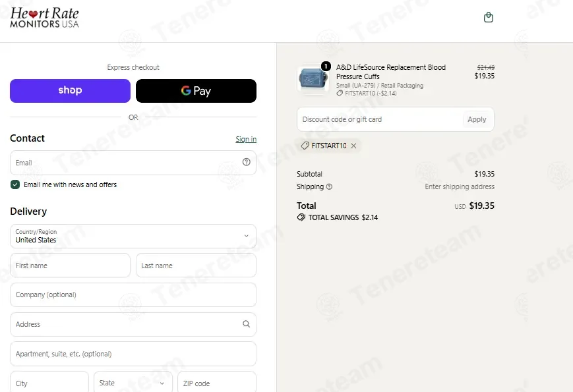Click the Company (optional) field
This screenshot has height=392, width=573.
pyautogui.click(x=133, y=295)
